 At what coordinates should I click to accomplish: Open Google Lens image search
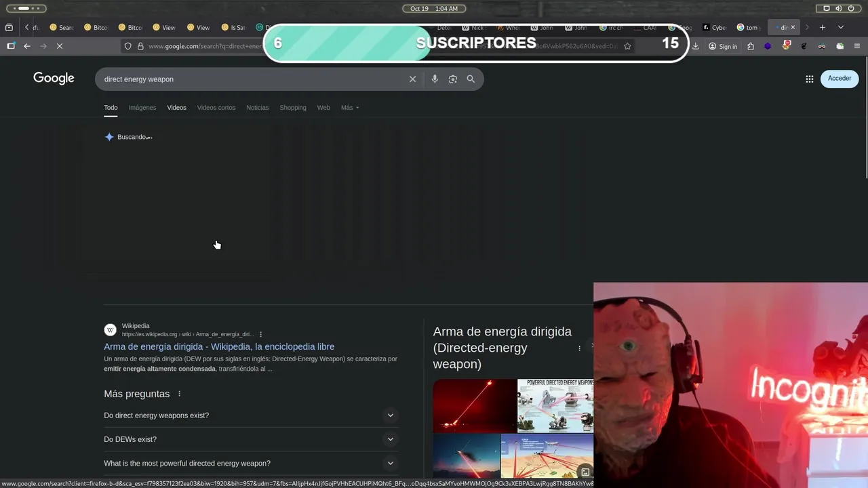452,79
